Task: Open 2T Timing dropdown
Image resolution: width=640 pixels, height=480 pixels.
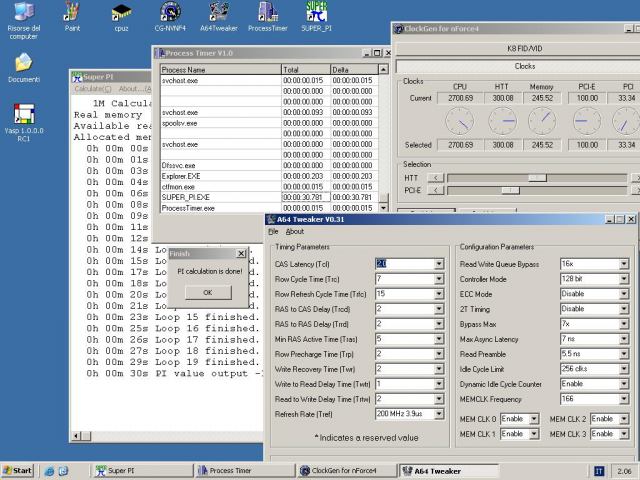Action: (624, 309)
